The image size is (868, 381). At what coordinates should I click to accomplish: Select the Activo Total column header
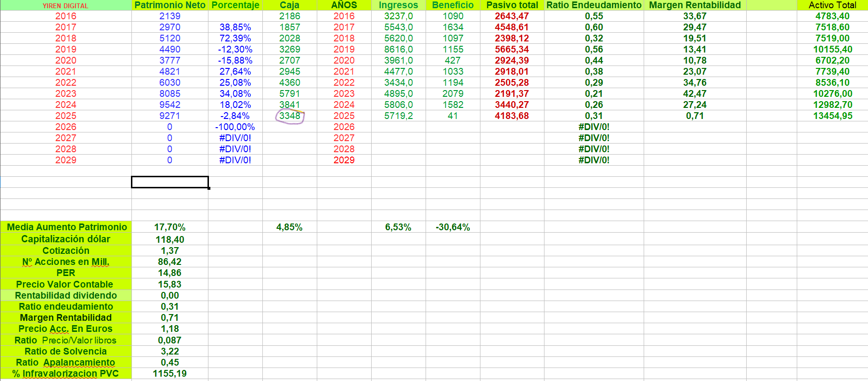[x=832, y=5]
